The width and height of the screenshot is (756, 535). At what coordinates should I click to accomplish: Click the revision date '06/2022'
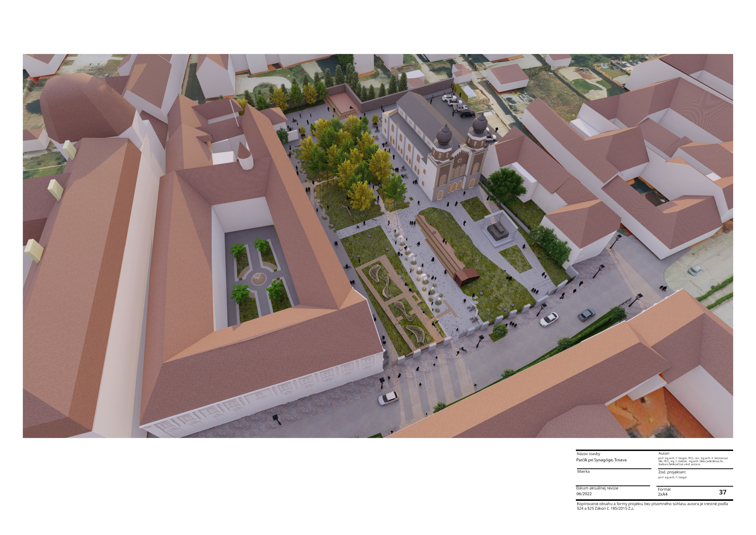pos(584,494)
